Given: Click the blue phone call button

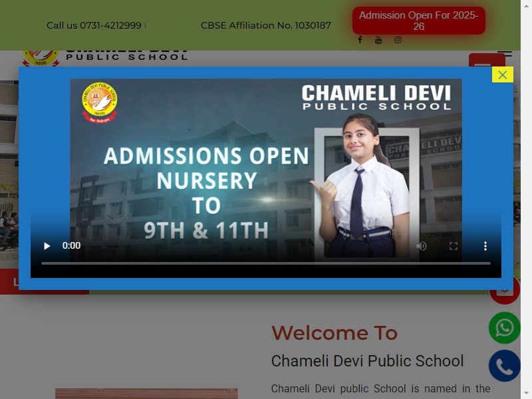Looking at the screenshot, I should [505, 366].
